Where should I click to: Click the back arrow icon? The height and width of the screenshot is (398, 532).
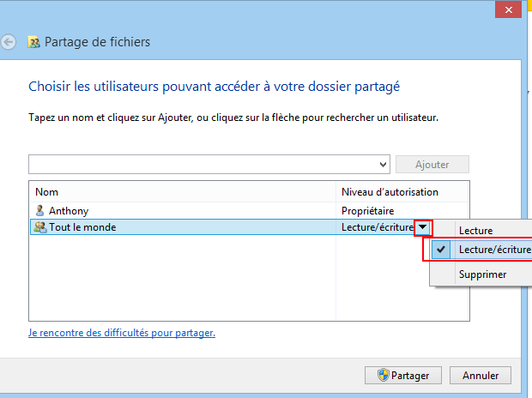point(8,42)
